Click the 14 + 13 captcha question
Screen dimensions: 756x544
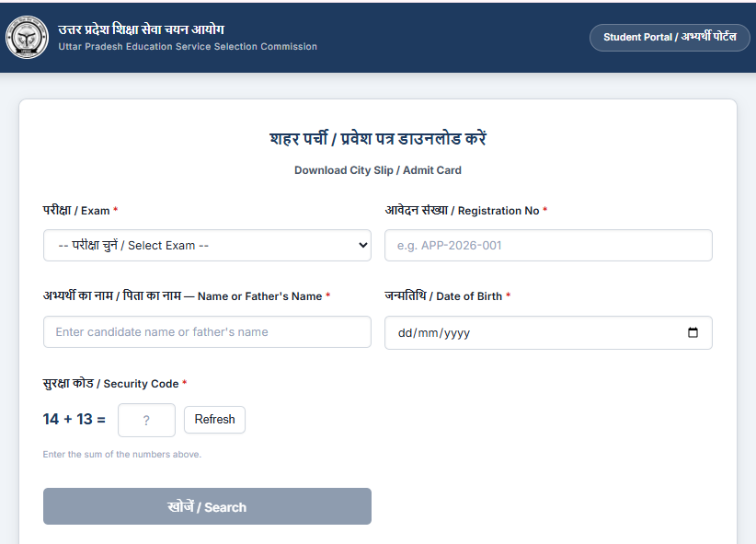(x=74, y=420)
